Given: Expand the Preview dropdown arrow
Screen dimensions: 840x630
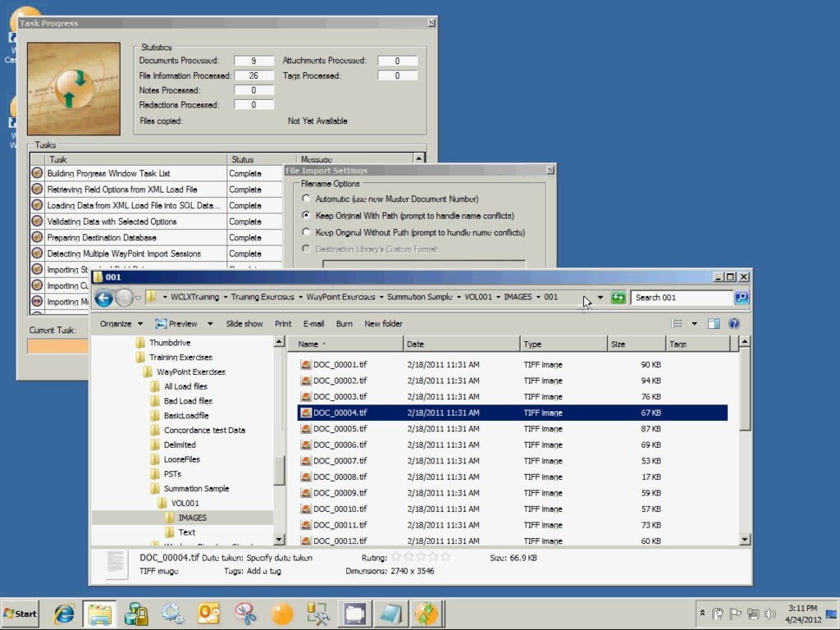Looking at the screenshot, I should point(210,324).
